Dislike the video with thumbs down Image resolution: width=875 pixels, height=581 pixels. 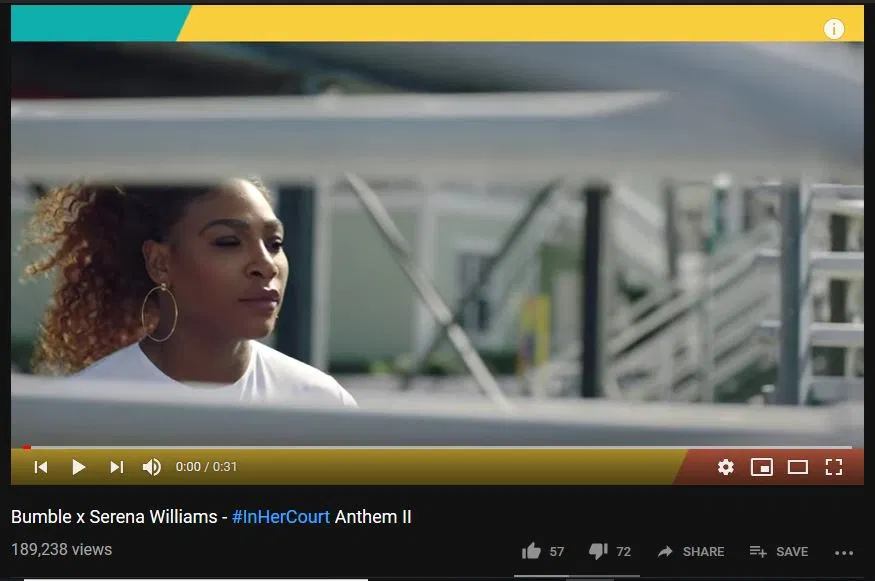(x=598, y=551)
